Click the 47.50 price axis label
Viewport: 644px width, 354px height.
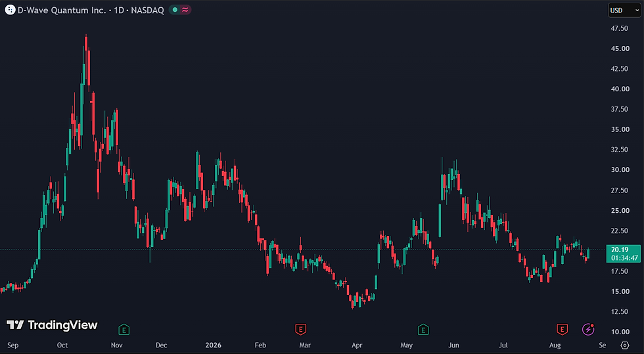619,28
